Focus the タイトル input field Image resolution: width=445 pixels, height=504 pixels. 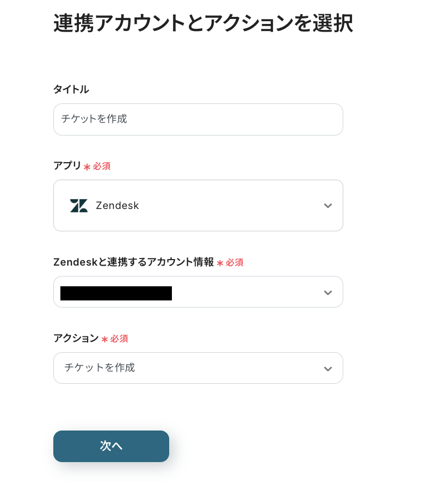198,119
